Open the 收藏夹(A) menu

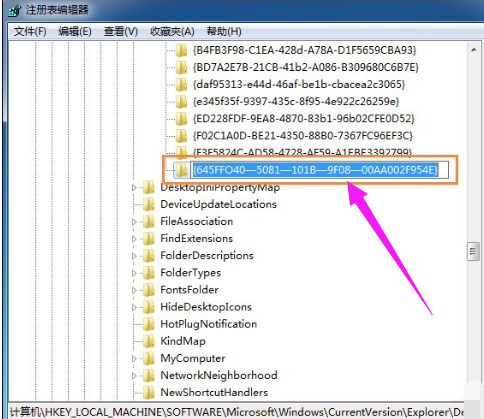coord(172,32)
